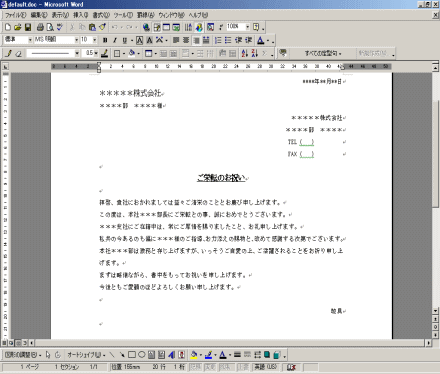The height and width of the screenshot is (374, 440).
Task: Open the Document Map pane
Action: click(x=210, y=27)
